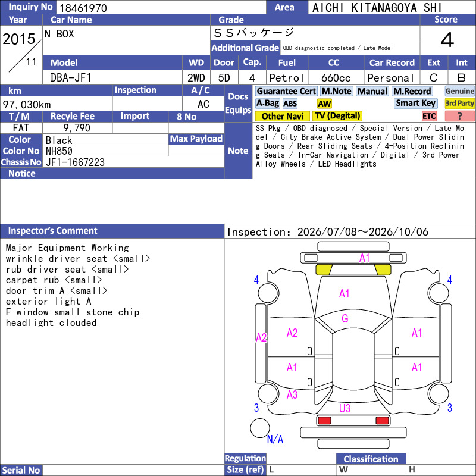Click the Other Navi badge

pyautogui.click(x=282, y=116)
